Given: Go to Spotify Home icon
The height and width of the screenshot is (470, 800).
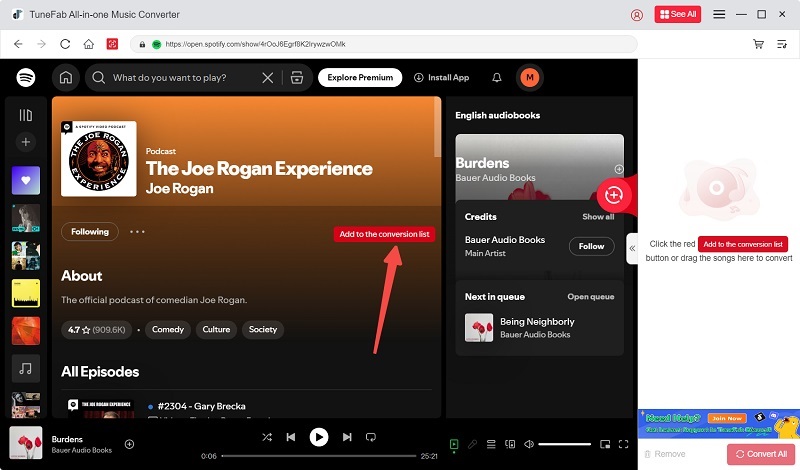Looking at the screenshot, I should tap(66, 78).
